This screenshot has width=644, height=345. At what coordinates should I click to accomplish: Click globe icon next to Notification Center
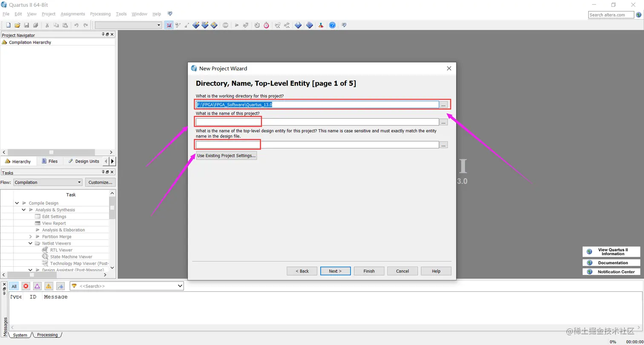(589, 272)
